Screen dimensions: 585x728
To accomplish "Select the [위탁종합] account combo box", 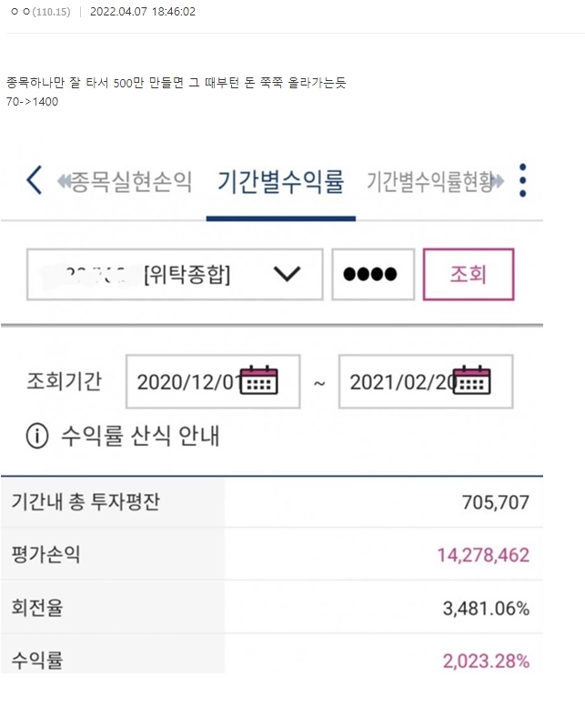I will pyautogui.click(x=175, y=275).
